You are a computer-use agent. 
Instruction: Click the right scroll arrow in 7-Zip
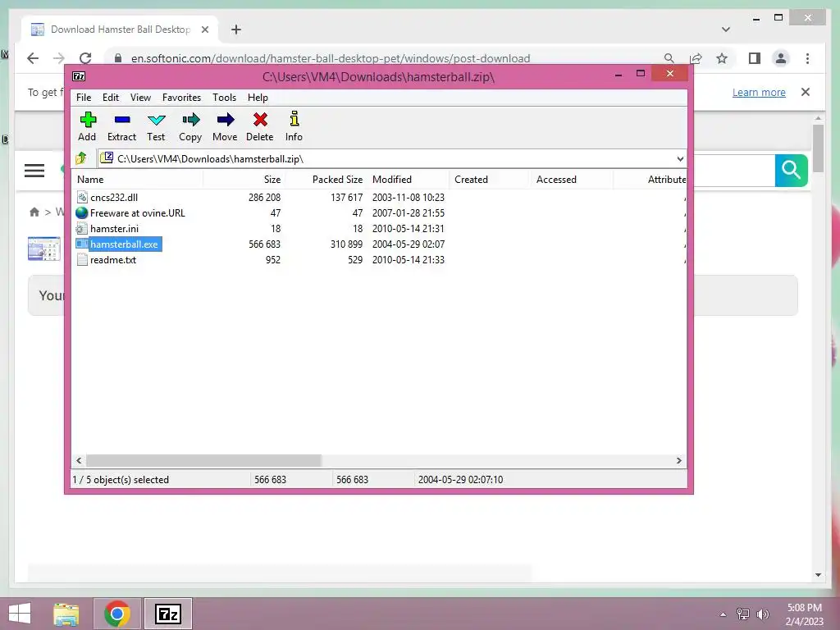point(678,460)
